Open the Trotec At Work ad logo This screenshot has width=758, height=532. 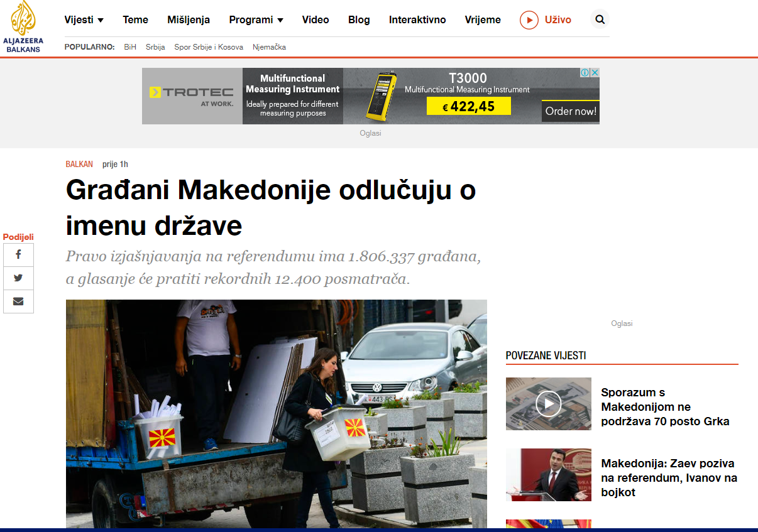(192, 96)
